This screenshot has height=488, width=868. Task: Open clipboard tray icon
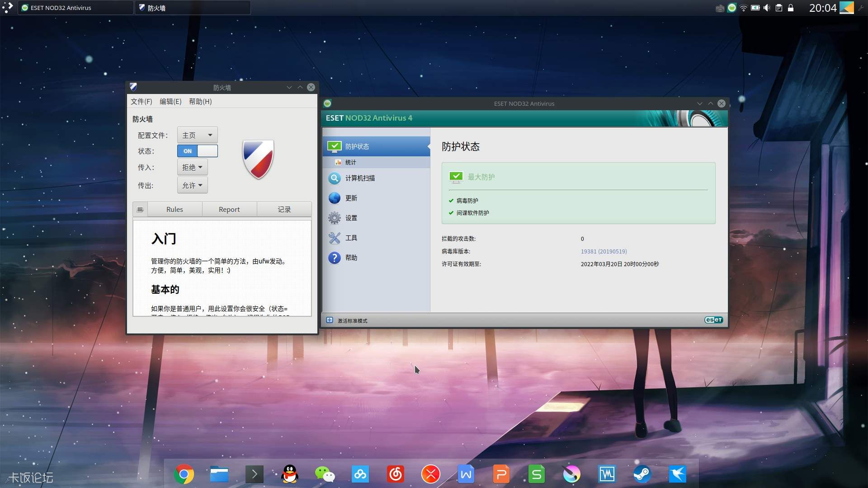pyautogui.click(x=779, y=8)
